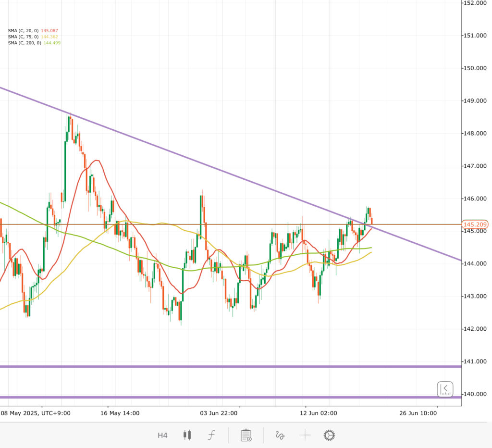
Task: Click the 150.000 price axis label
Action: click(x=475, y=68)
